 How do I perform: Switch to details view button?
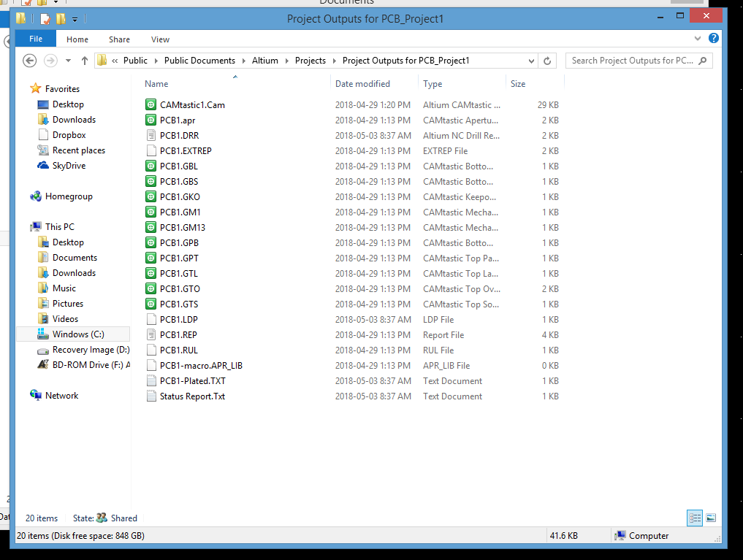695,518
